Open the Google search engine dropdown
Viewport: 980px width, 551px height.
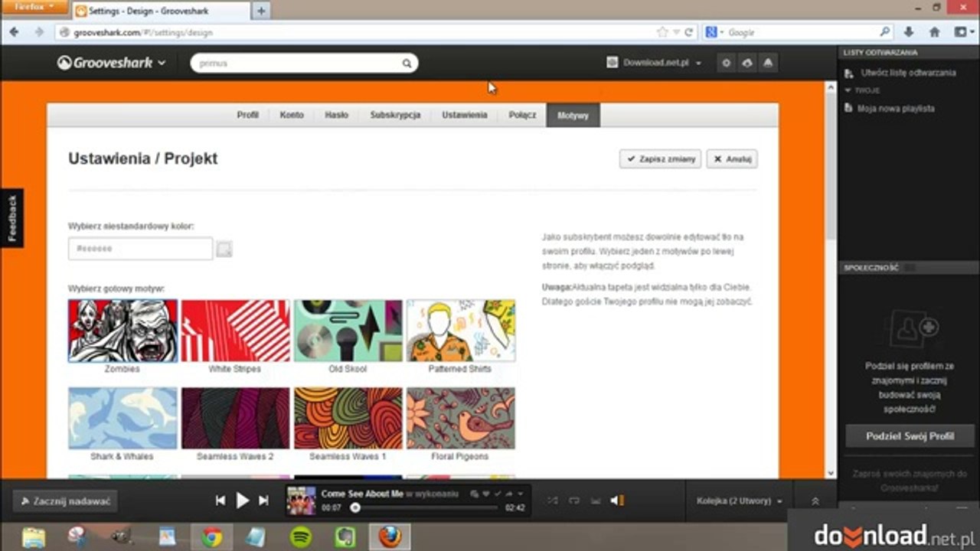click(x=716, y=32)
